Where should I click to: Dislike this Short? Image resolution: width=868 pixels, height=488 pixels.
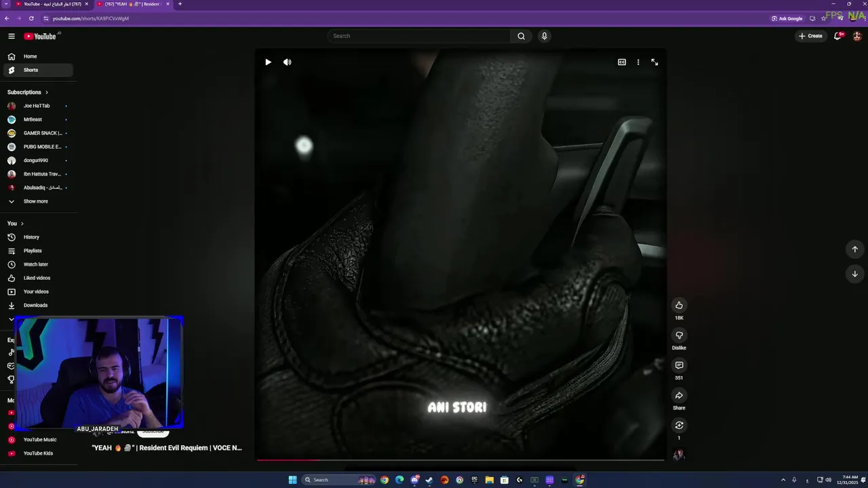coord(679,335)
